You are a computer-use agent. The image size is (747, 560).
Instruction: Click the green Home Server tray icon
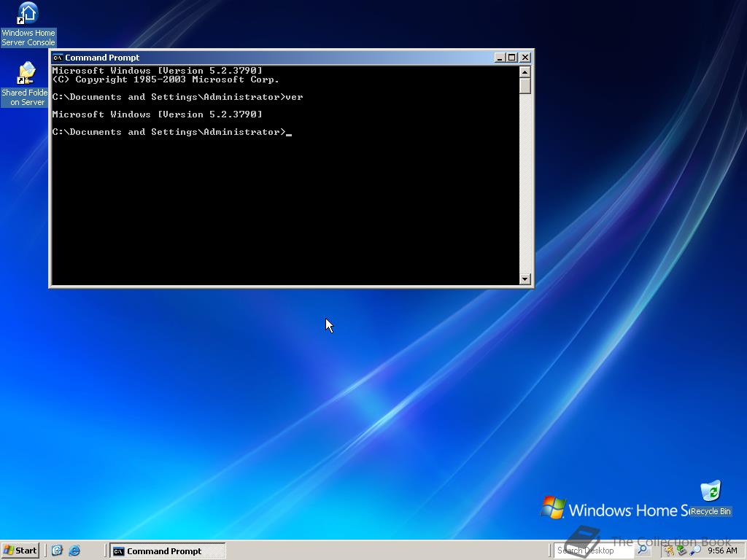682,551
